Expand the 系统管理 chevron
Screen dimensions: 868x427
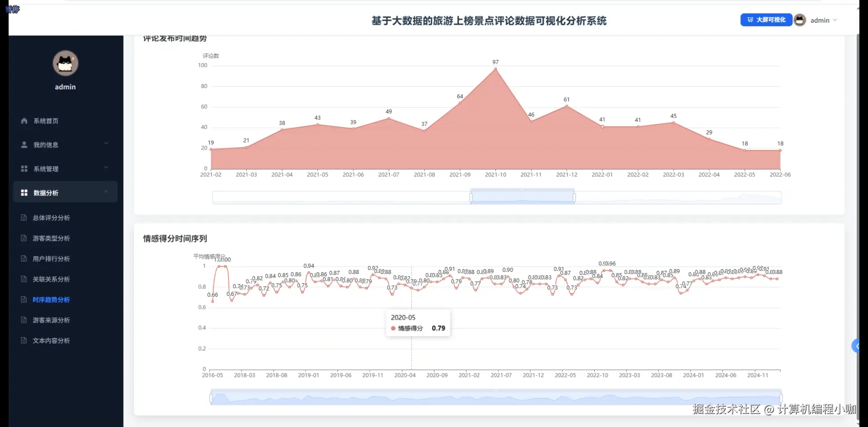point(106,167)
